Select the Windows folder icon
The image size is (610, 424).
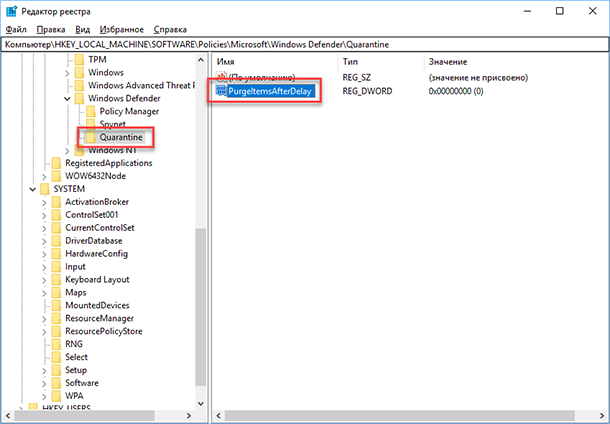(79, 72)
